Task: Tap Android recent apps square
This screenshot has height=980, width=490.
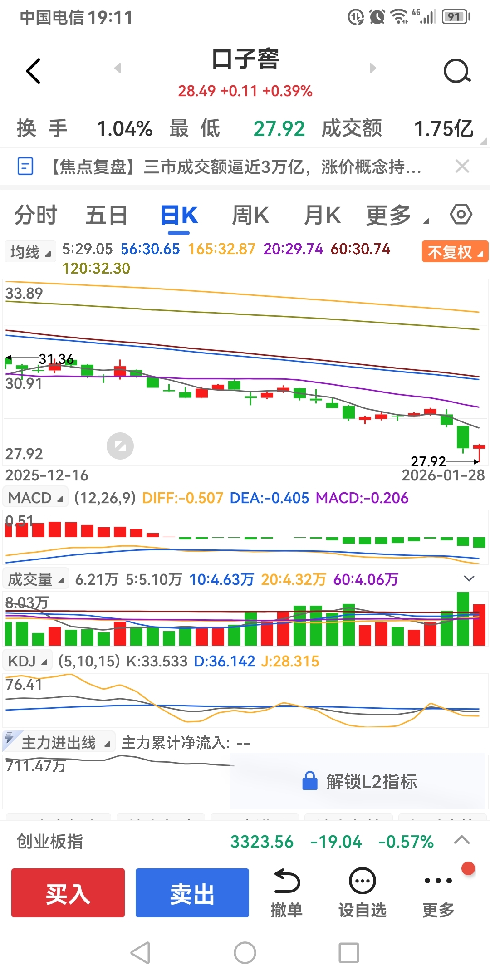Action: tap(349, 953)
